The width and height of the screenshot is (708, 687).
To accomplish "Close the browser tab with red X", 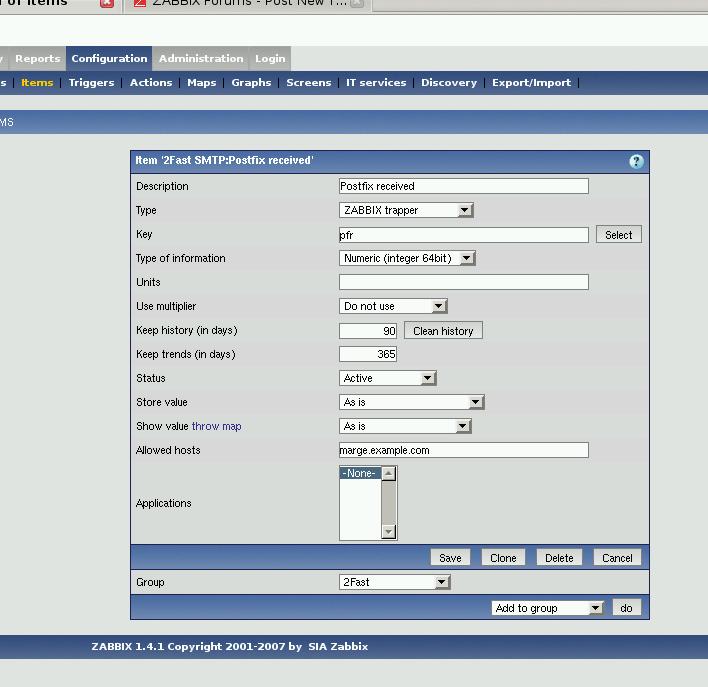I will coord(107,3).
